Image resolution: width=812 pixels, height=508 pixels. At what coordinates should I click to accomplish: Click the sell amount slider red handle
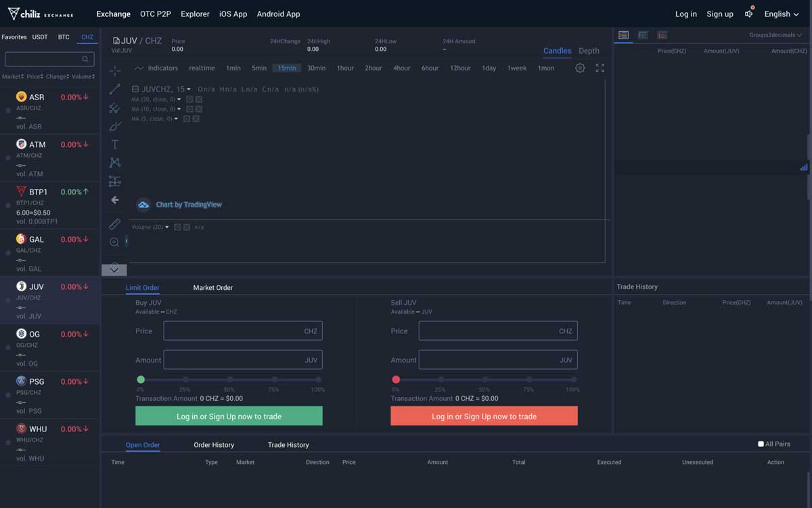point(396,379)
